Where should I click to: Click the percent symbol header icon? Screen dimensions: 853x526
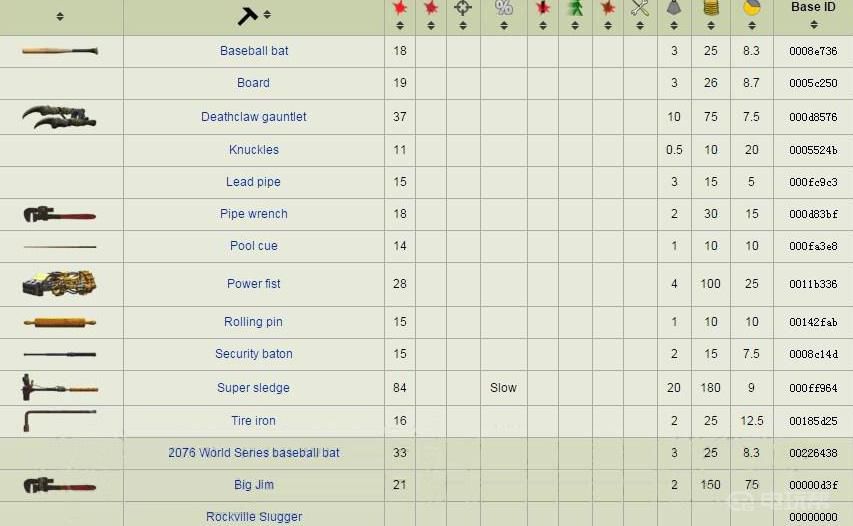[x=504, y=7]
